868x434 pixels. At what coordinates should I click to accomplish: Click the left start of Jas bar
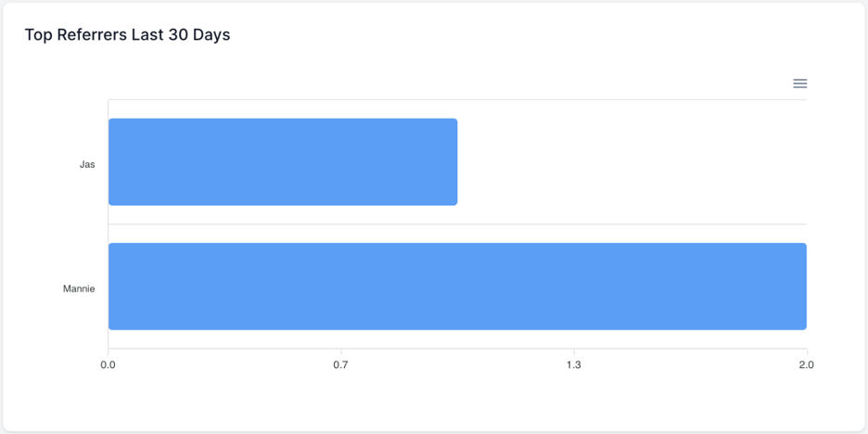112,161
